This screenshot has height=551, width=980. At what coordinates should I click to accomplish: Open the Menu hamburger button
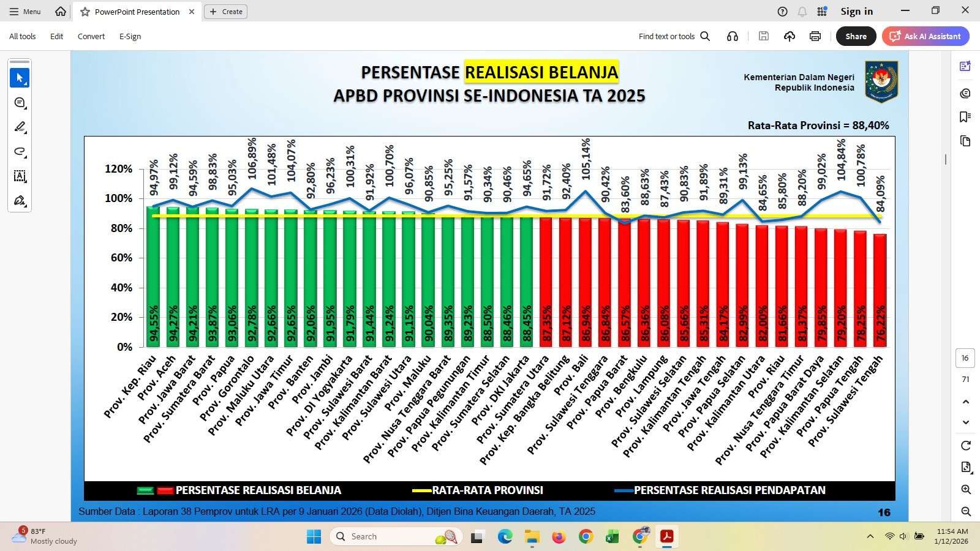click(25, 12)
